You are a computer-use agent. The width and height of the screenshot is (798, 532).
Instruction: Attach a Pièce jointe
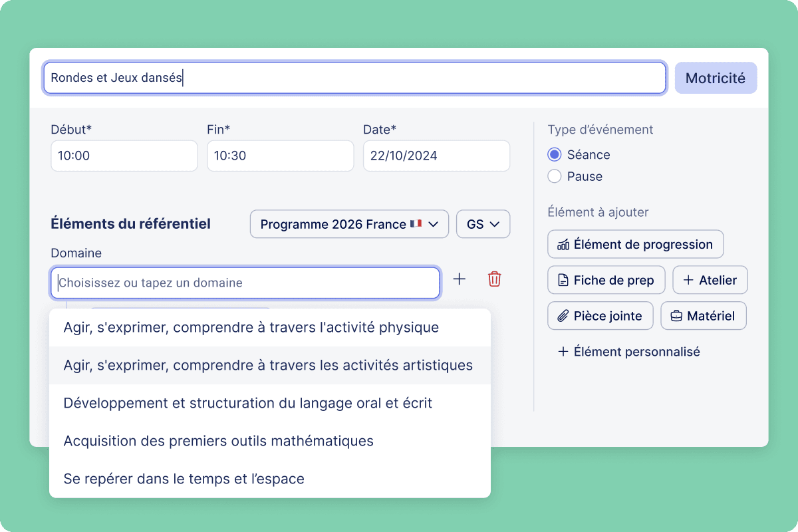(600, 316)
